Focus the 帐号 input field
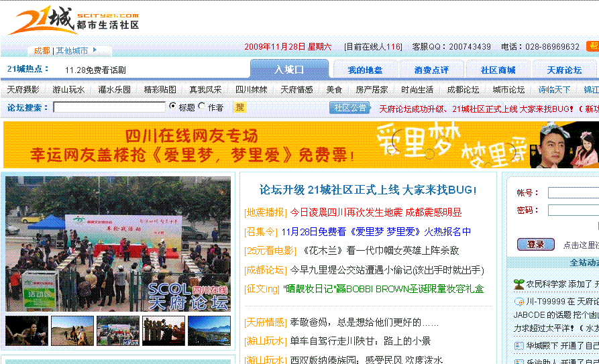Viewport: 599px width, 364px height. pyautogui.click(x=574, y=193)
